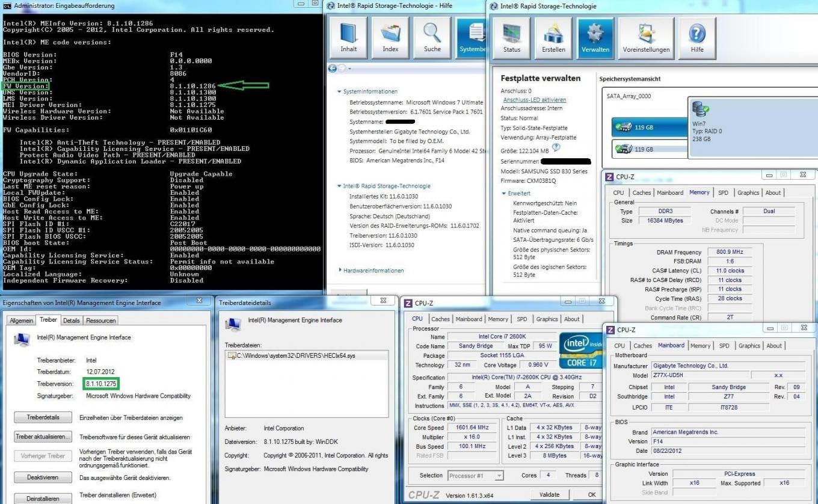Go back in the RST Hilfe browser
The width and height of the screenshot is (818, 504).
click(x=333, y=69)
